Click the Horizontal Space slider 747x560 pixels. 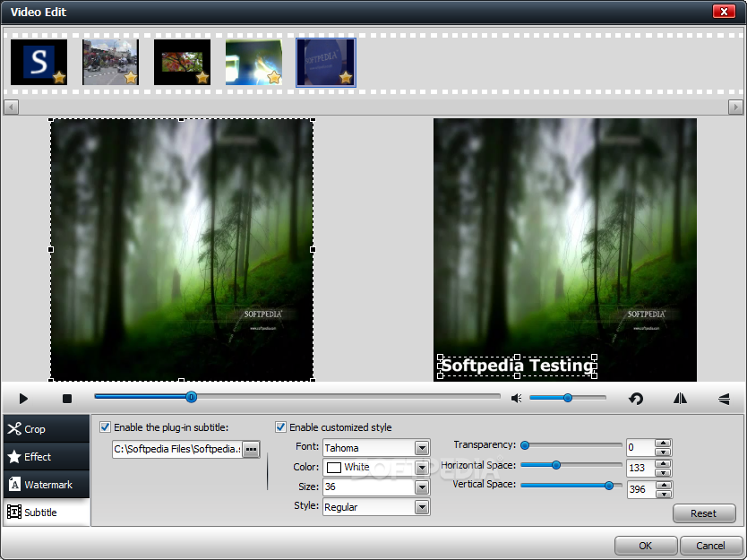[x=556, y=465]
